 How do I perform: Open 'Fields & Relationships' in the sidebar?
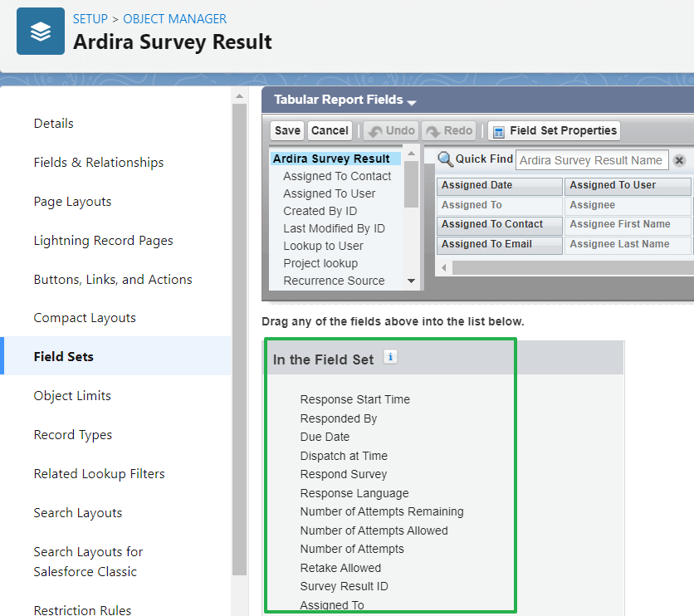100,162
